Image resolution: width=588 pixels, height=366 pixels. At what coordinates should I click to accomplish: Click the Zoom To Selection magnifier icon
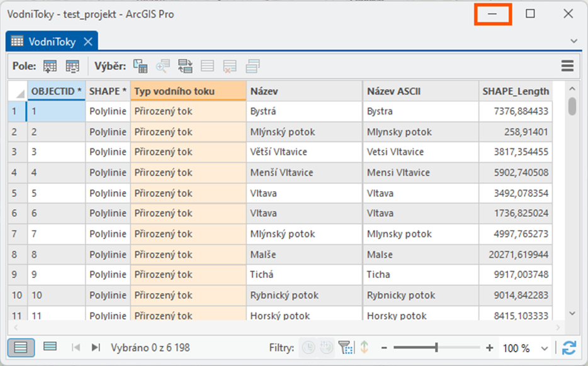pos(163,66)
